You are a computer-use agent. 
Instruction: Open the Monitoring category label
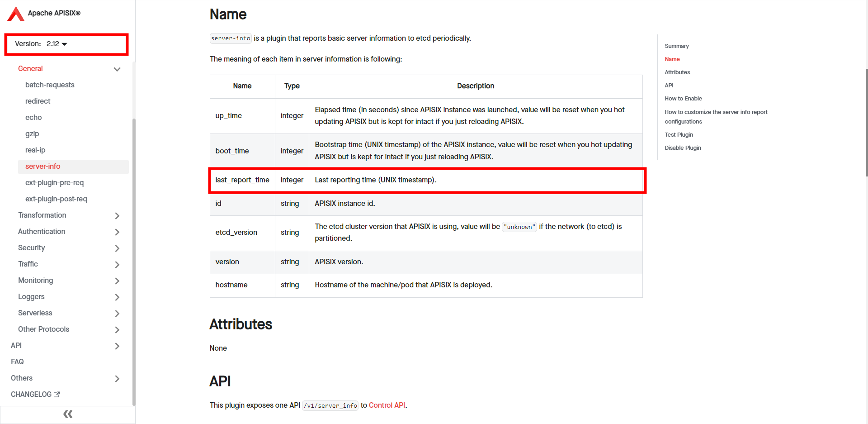[35, 280]
